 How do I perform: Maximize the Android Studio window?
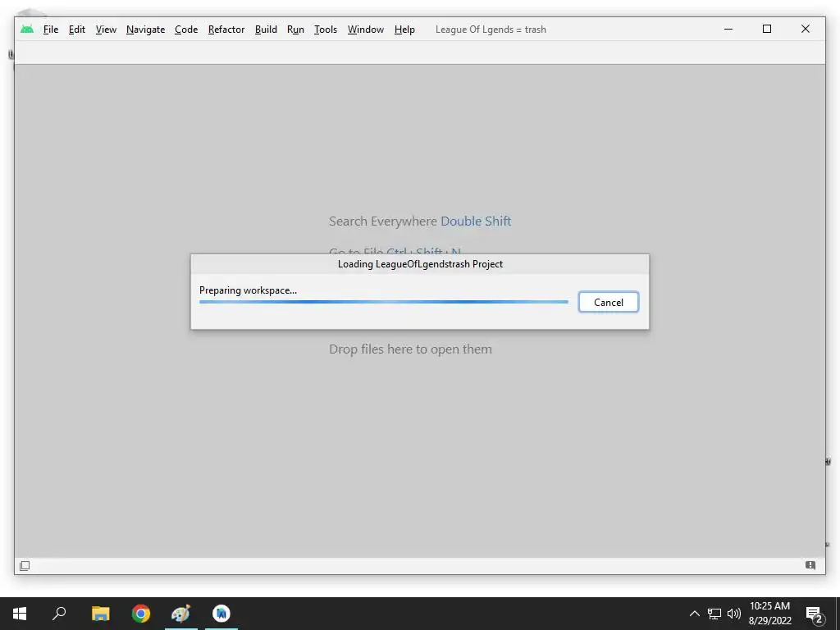point(767,29)
